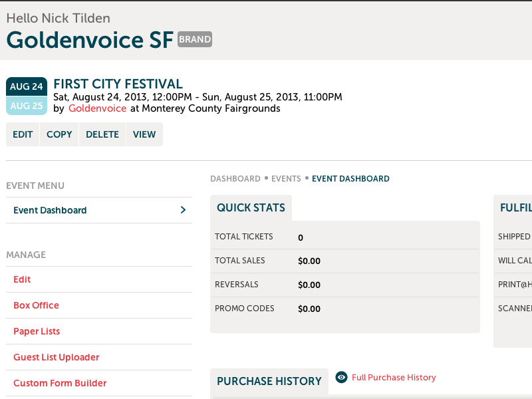Open the Full Purchase History link
This screenshot has height=399, width=532.
[394, 377]
